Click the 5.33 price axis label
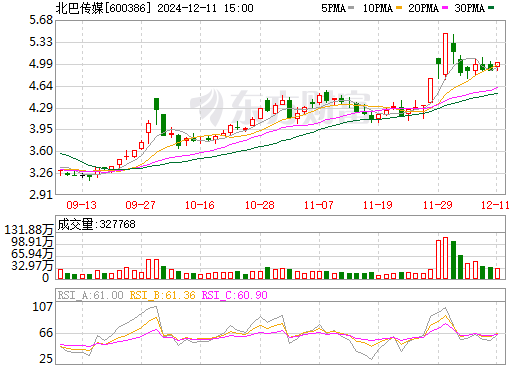 coord(41,42)
